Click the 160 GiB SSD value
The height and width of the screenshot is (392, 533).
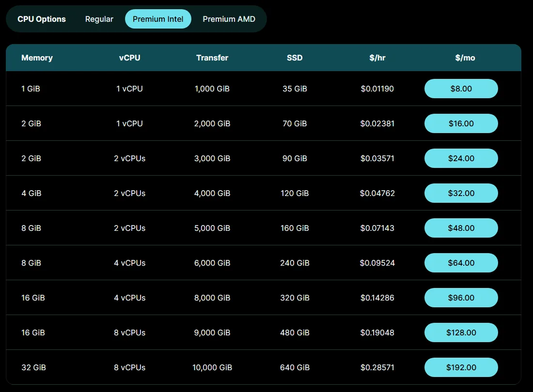(x=295, y=228)
